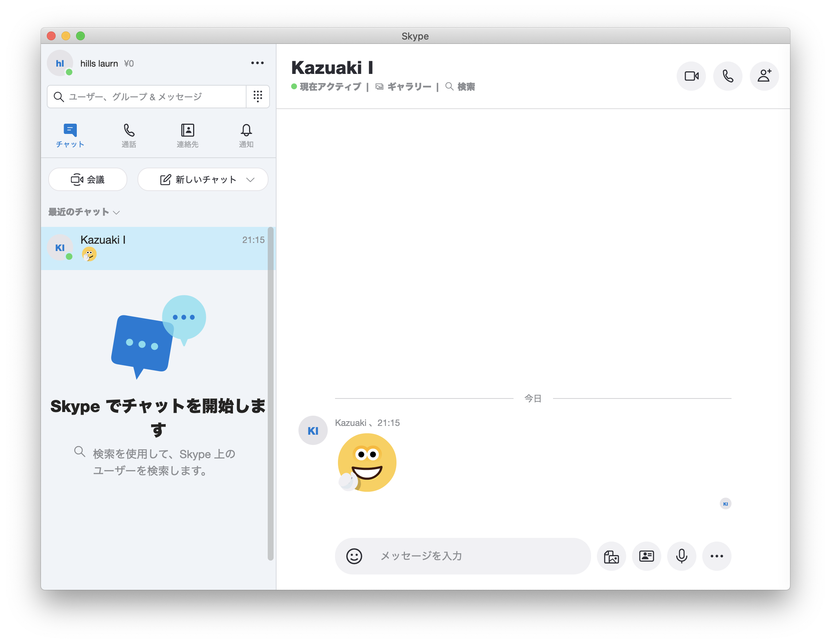Click the KI avatar in chat list
This screenshot has width=831, height=644.
tap(60, 247)
